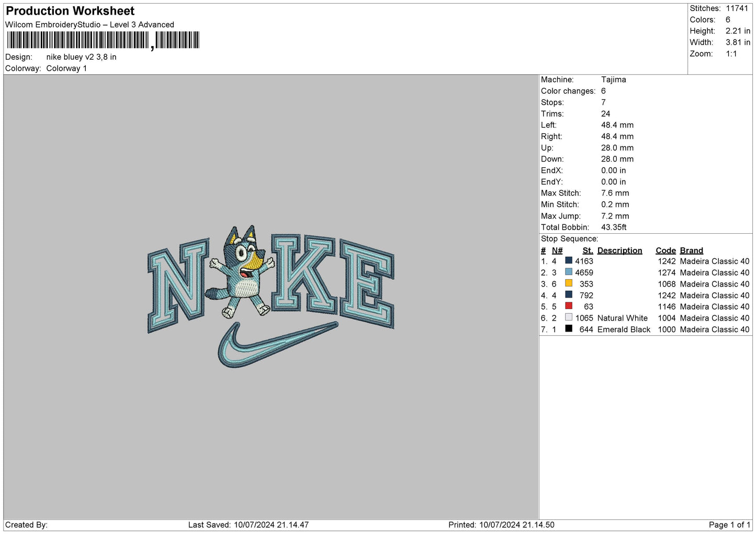Screen dimensions: 756x534
Task: Click the 'Code' column header
Action: (x=665, y=251)
